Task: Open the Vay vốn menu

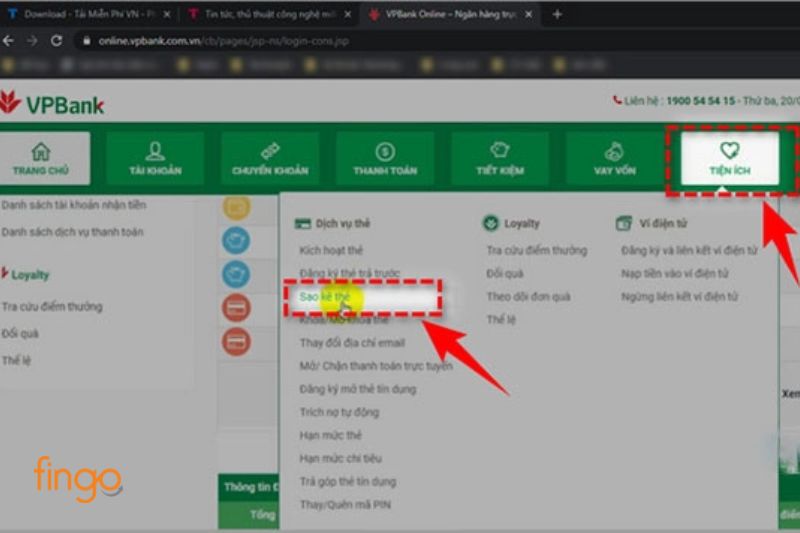Action: pos(615,159)
